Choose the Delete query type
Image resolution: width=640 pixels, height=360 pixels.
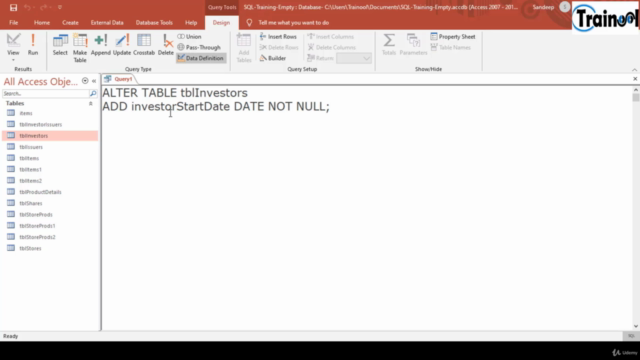coord(166,44)
